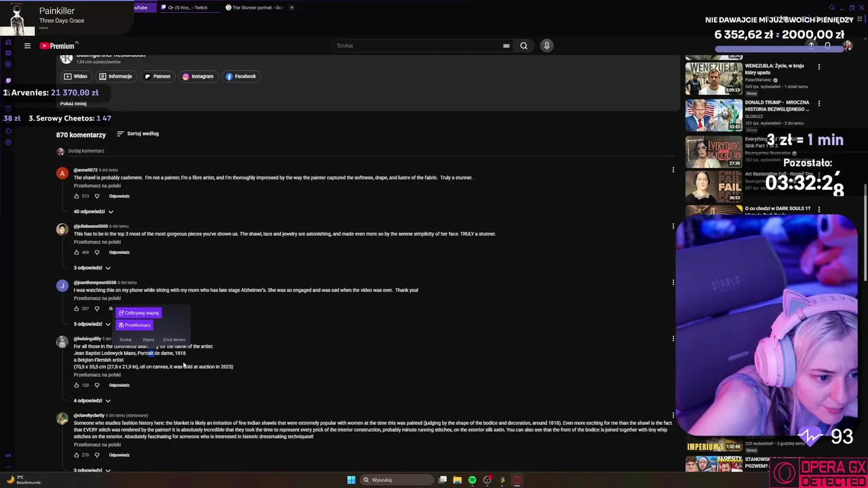Reply to @helsingslilly with Odpowiedz
868x488 pixels.
point(119,385)
